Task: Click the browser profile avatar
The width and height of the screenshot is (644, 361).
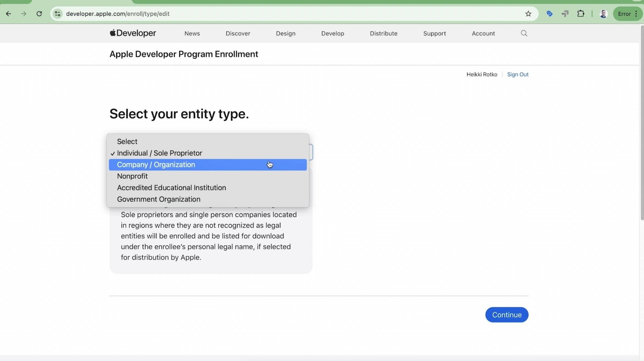Action: pos(603,13)
